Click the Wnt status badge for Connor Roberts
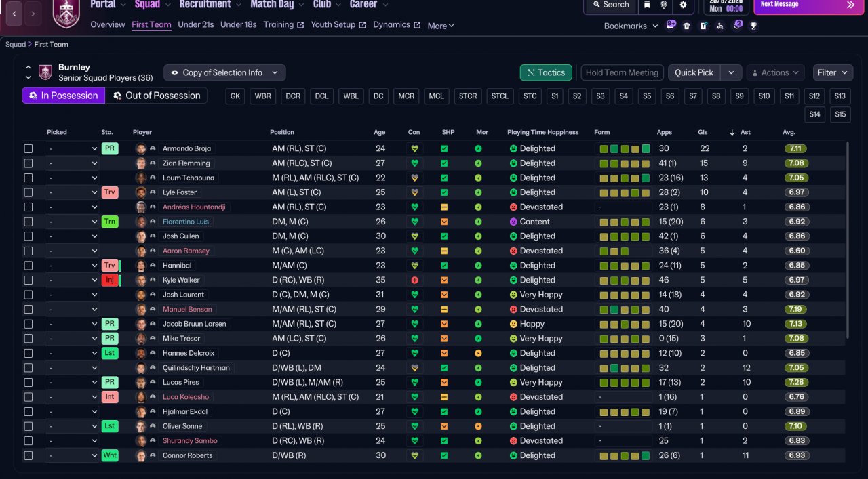This screenshot has height=479, width=868. [x=109, y=455]
